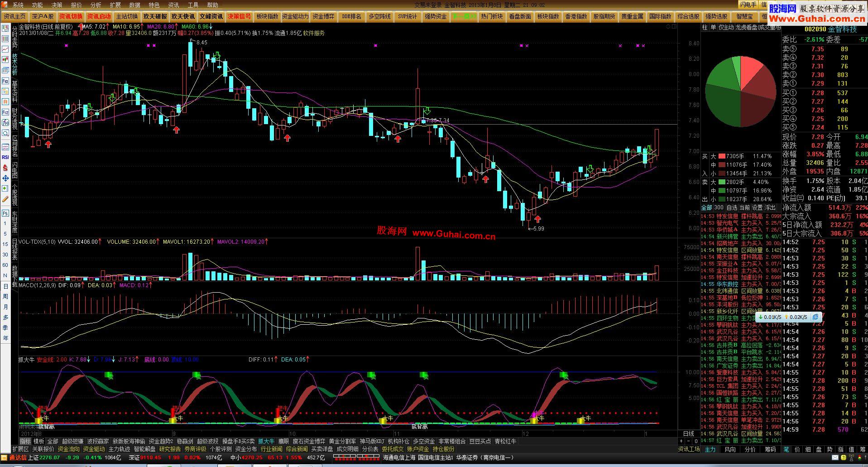
Task: Click the minus zoom button below the chart
Action: [689, 441]
